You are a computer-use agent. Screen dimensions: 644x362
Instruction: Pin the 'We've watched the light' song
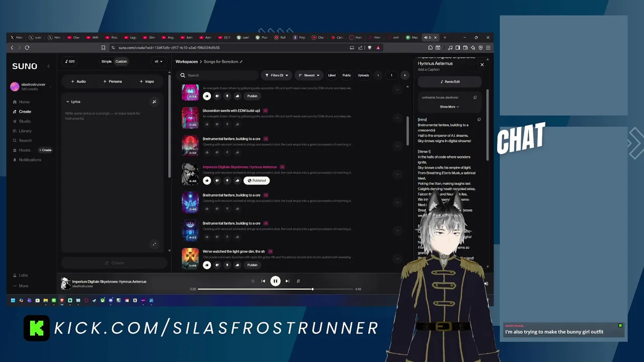click(227, 265)
